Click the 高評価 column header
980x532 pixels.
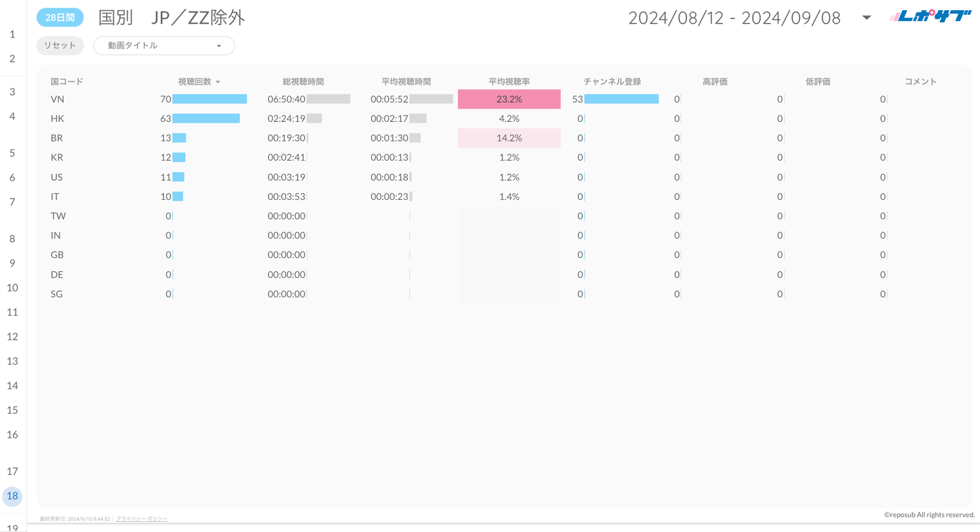click(716, 81)
